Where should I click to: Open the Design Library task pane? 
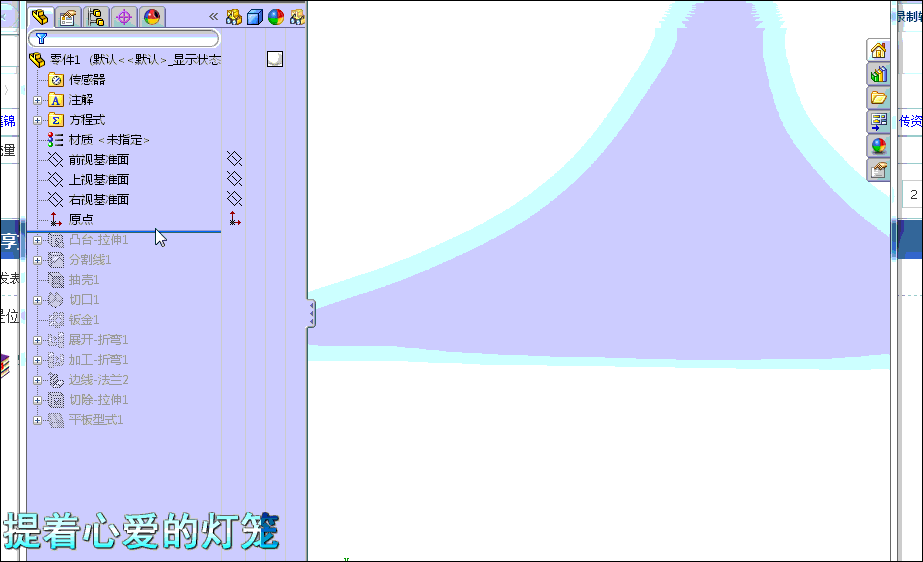coord(878,74)
